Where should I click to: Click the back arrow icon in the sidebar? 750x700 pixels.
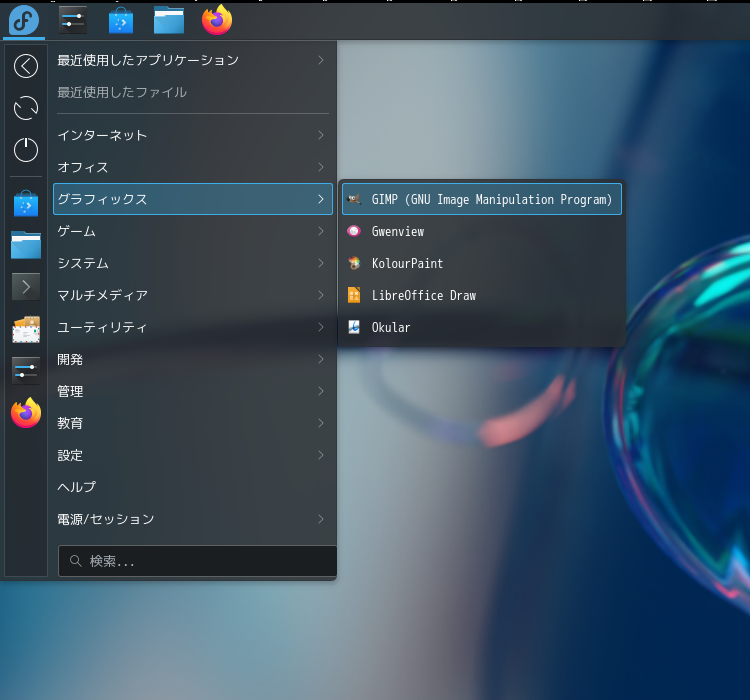(x=26, y=66)
